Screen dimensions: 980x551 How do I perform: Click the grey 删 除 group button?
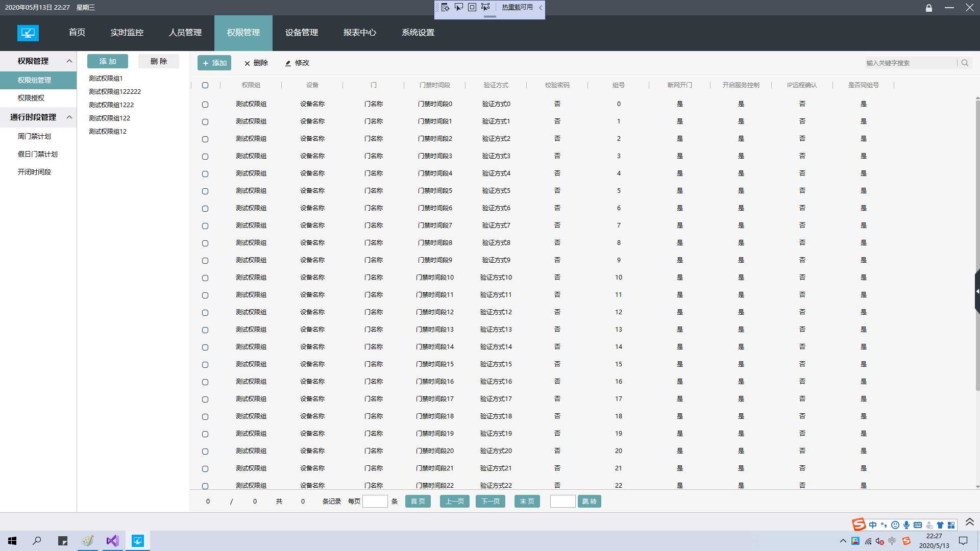[159, 61]
